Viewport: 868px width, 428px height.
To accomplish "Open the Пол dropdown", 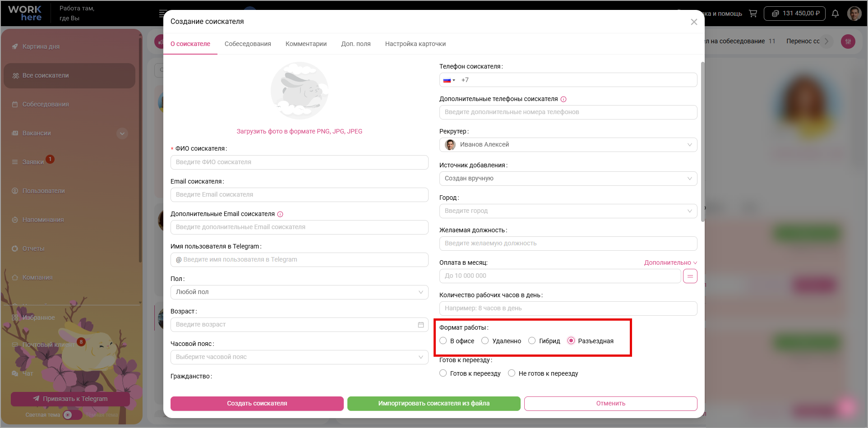I will (300, 292).
